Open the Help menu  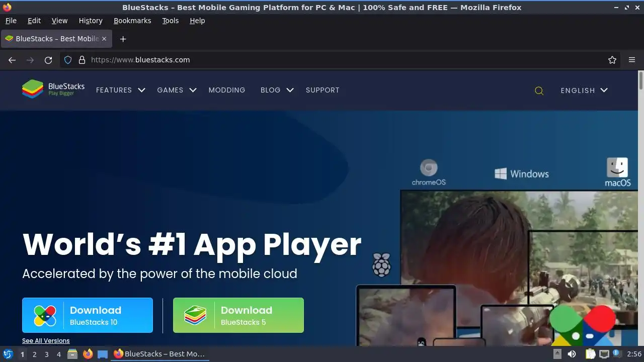pyautogui.click(x=197, y=21)
